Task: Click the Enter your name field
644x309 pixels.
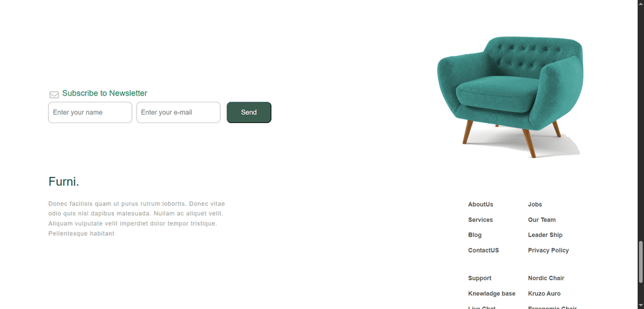Action: coord(90,112)
